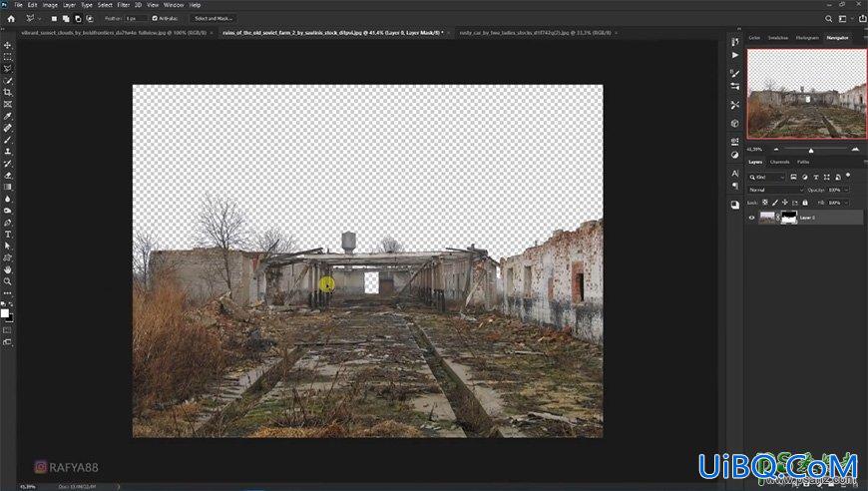Go to the Home screen icon
The height and width of the screenshot is (491, 868).
tap(11, 18)
